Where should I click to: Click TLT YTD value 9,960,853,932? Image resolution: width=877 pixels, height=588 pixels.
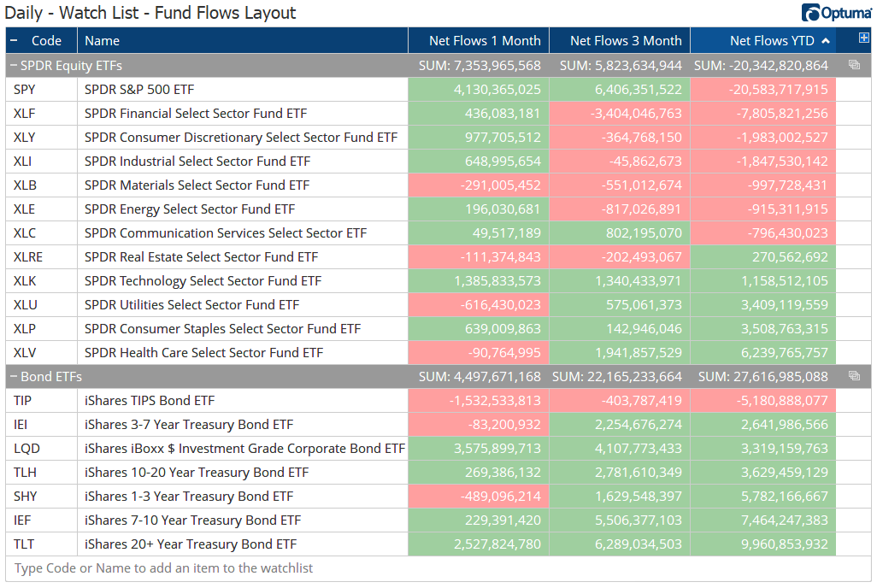[784, 545]
